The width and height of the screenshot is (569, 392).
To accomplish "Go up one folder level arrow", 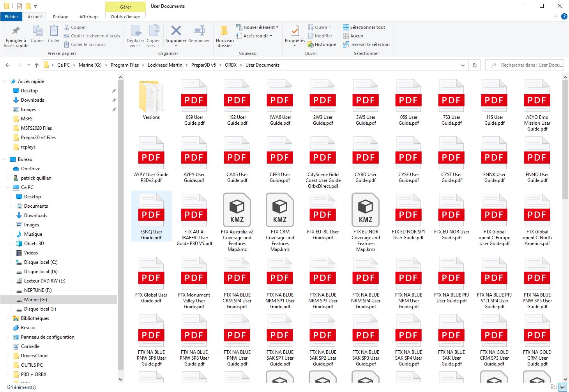I will [37, 65].
